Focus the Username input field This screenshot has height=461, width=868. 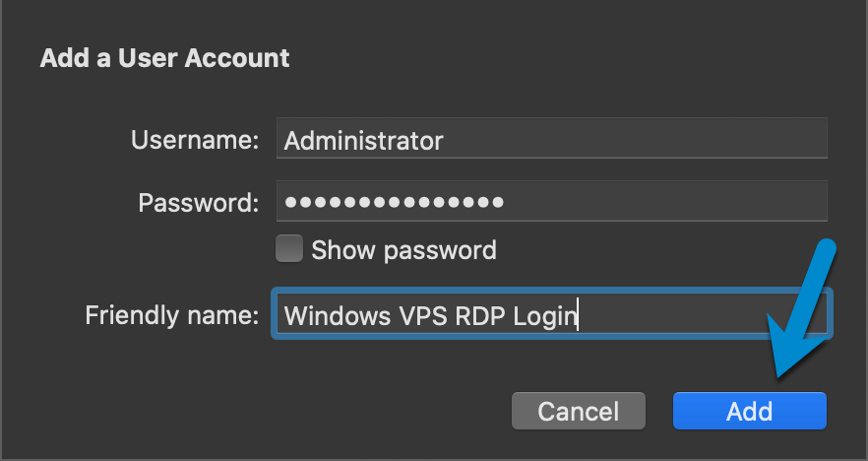pos(551,141)
